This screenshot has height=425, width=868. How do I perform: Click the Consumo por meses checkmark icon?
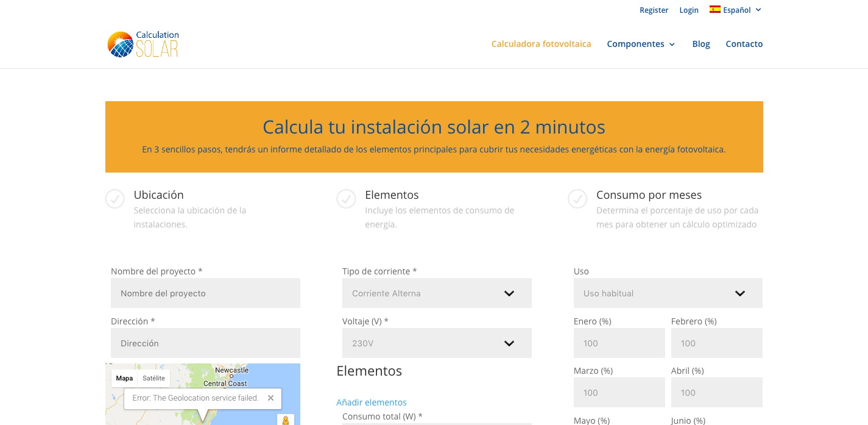(577, 199)
